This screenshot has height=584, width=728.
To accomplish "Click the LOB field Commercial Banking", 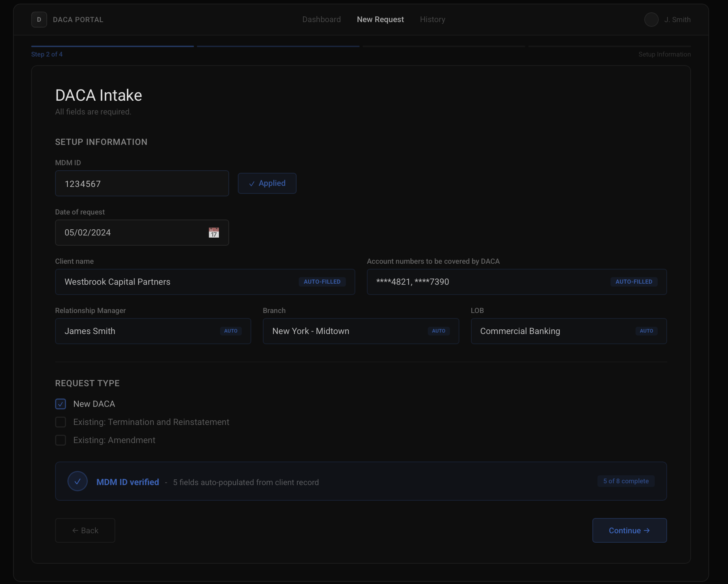I will point(569,331).
